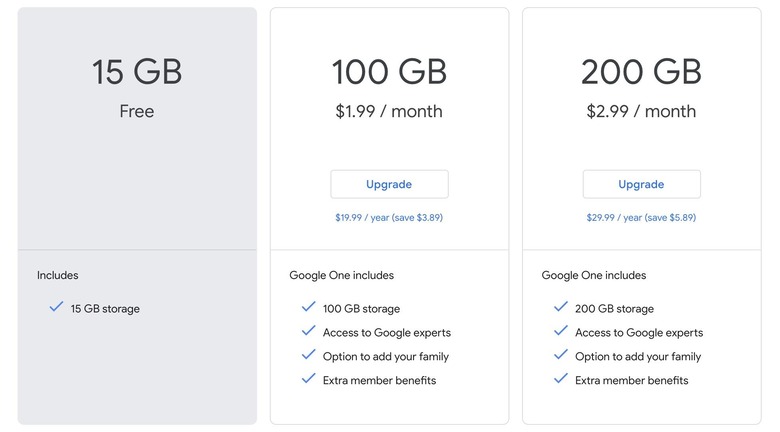Select the $19.99 / year annual pricing link

coord(389,217)
